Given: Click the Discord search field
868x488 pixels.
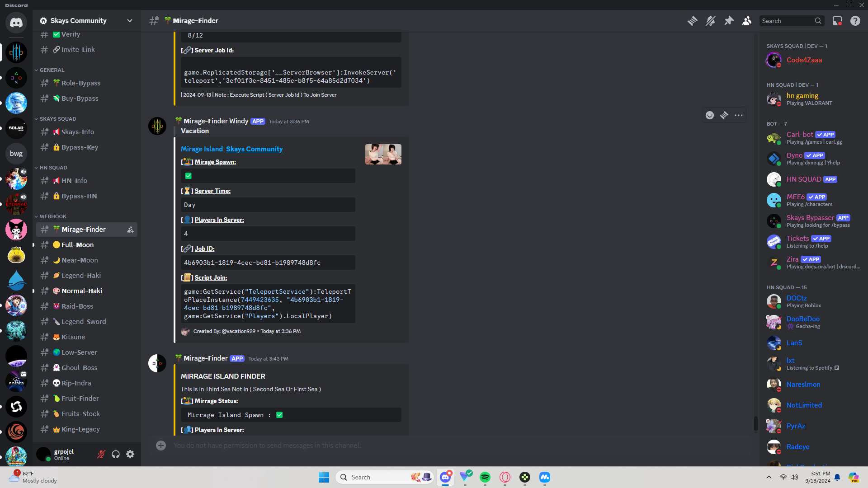Looking at the screenshot, I should tap(791, 21).
